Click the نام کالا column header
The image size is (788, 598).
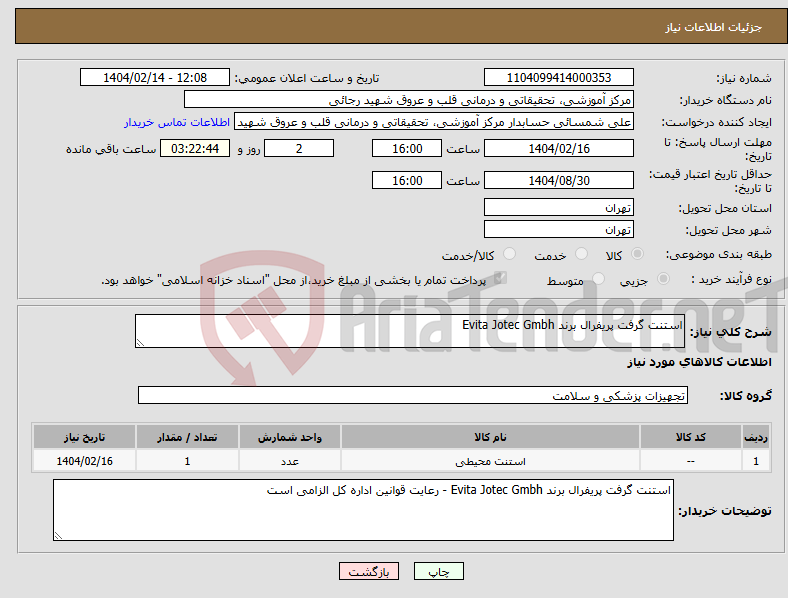490,437
